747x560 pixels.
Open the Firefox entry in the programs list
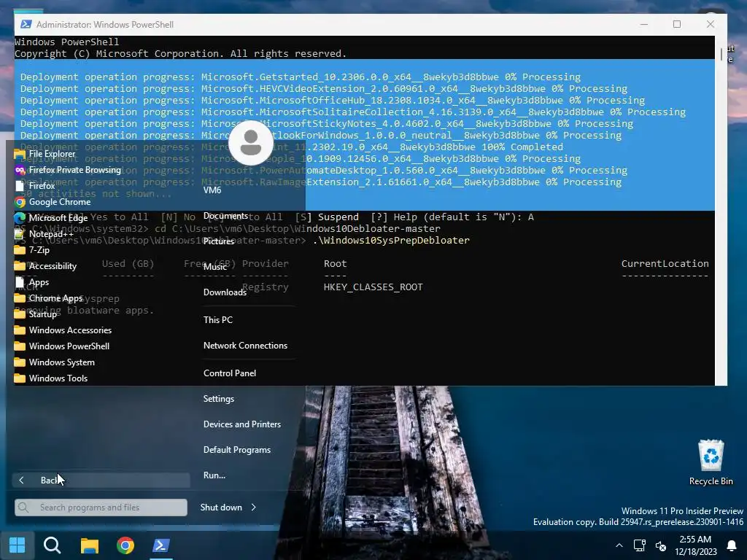(35, 186)
